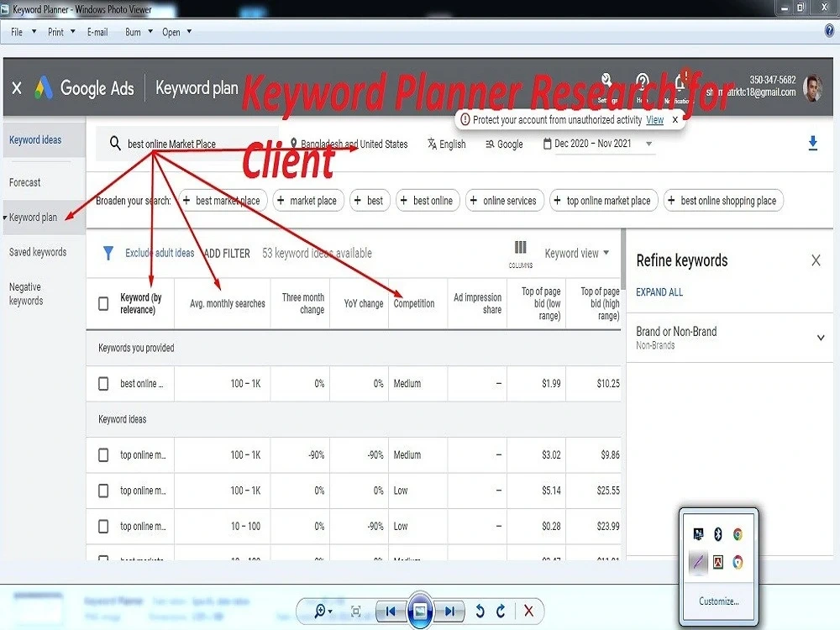
Task: Add 'best online shopping place' suggestion
Action: tap(723, 201)
